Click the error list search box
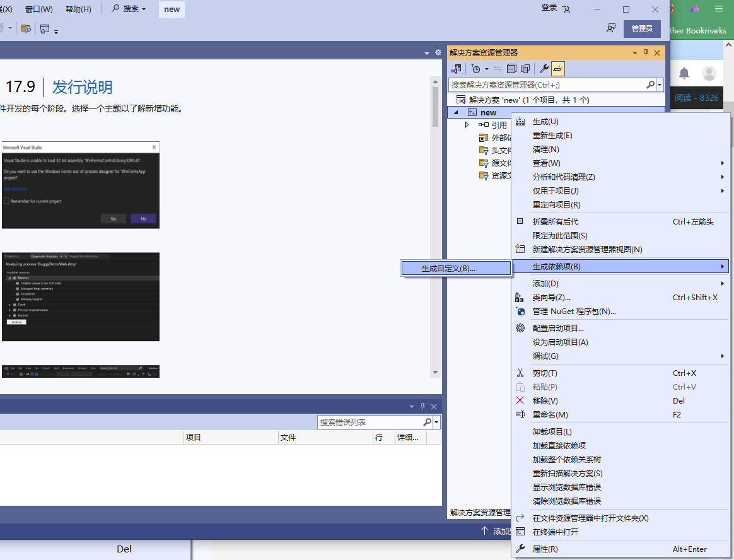 click(370, 422)
